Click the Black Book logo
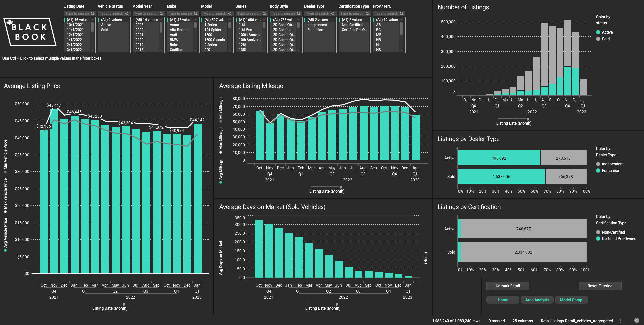The image size is (644, 325). [29, 31]
